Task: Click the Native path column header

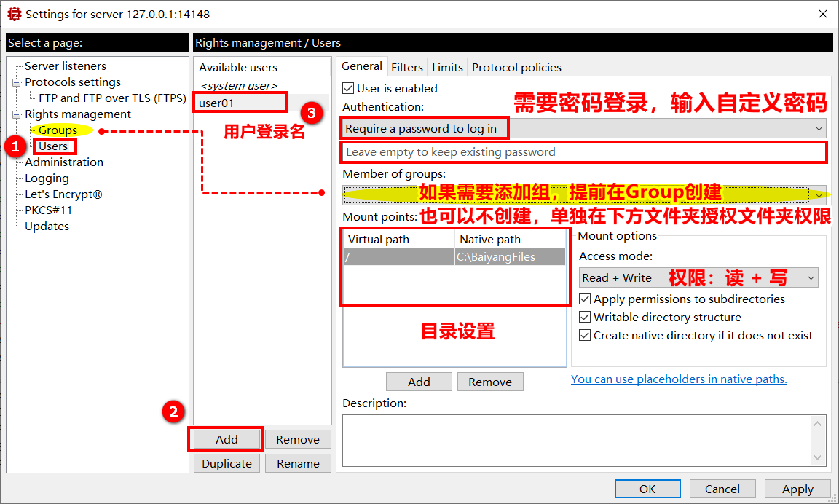Action: [510, 239]
